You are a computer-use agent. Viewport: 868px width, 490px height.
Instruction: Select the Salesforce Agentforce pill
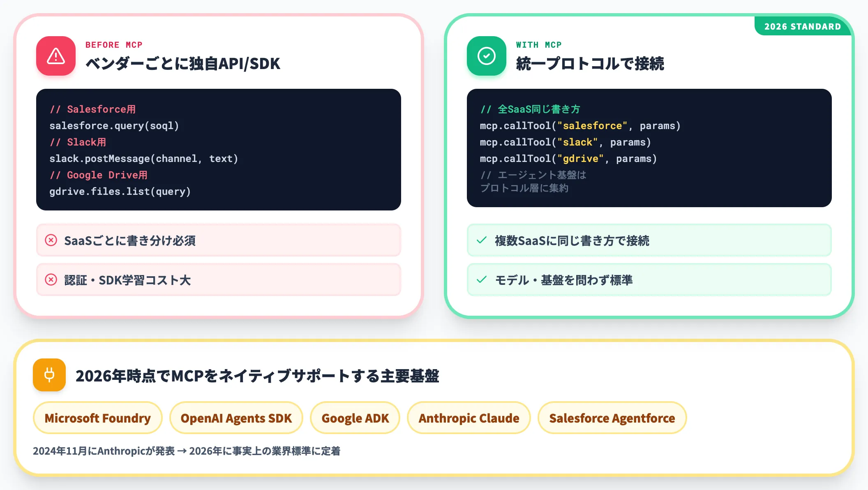pos(612,418)
